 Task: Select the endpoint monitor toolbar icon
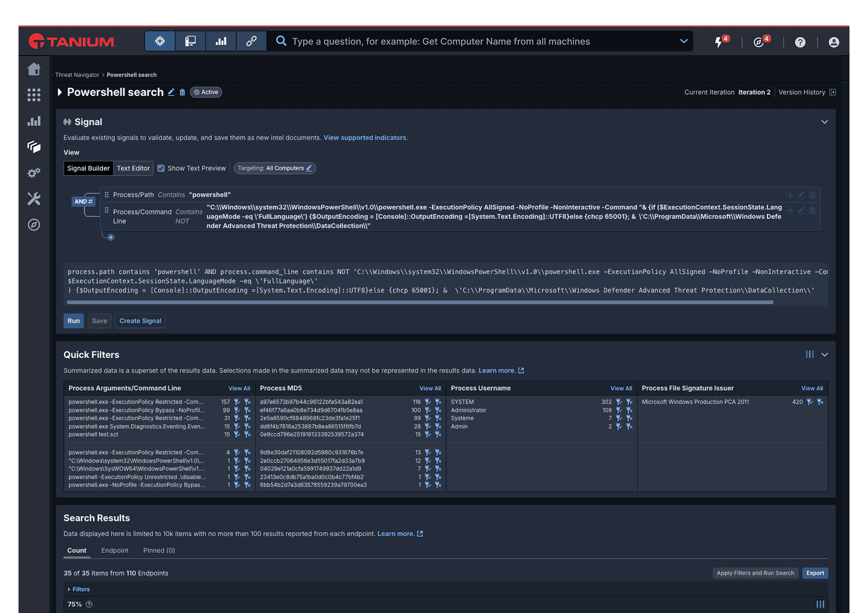[190, 41]
